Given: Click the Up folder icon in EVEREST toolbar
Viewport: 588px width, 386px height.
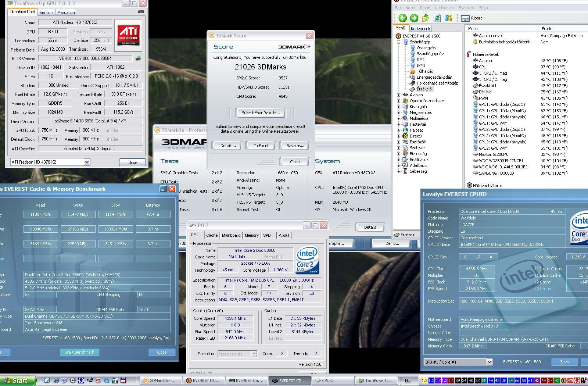Looking at the screenshot, I should pyautogui.click(x=426, y=18).
